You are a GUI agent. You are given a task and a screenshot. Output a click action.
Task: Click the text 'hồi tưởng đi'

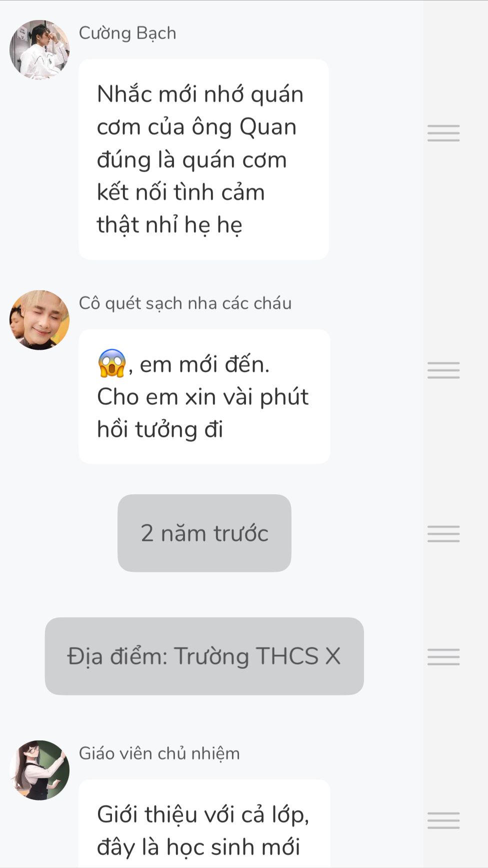[160, 430]
